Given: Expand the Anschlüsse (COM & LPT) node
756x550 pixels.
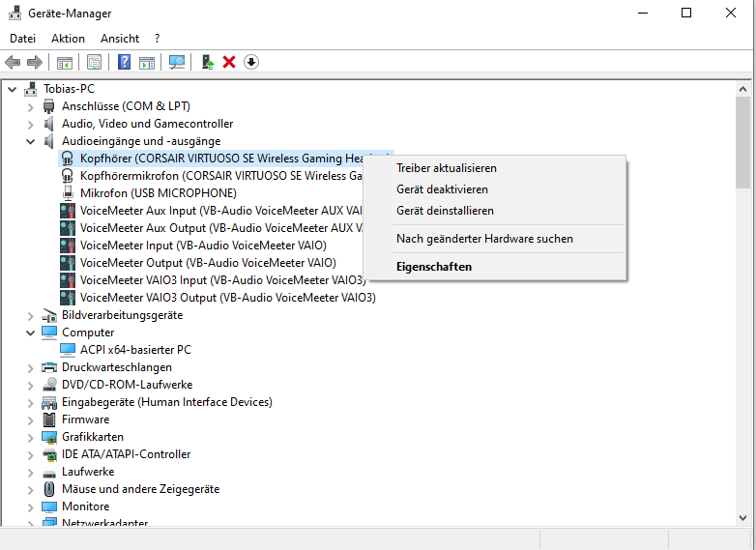Looking at the screenshot, I should pos(30,106).
